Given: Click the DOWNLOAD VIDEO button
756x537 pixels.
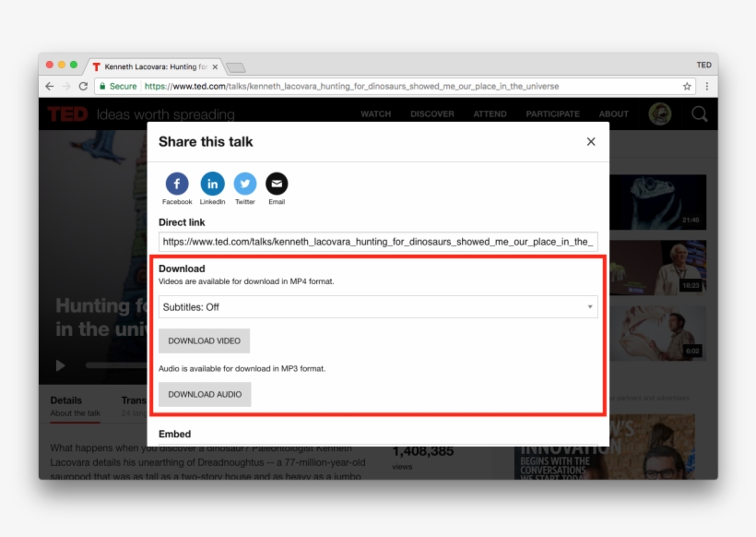Looking at the screenshot, I should 204,341.
